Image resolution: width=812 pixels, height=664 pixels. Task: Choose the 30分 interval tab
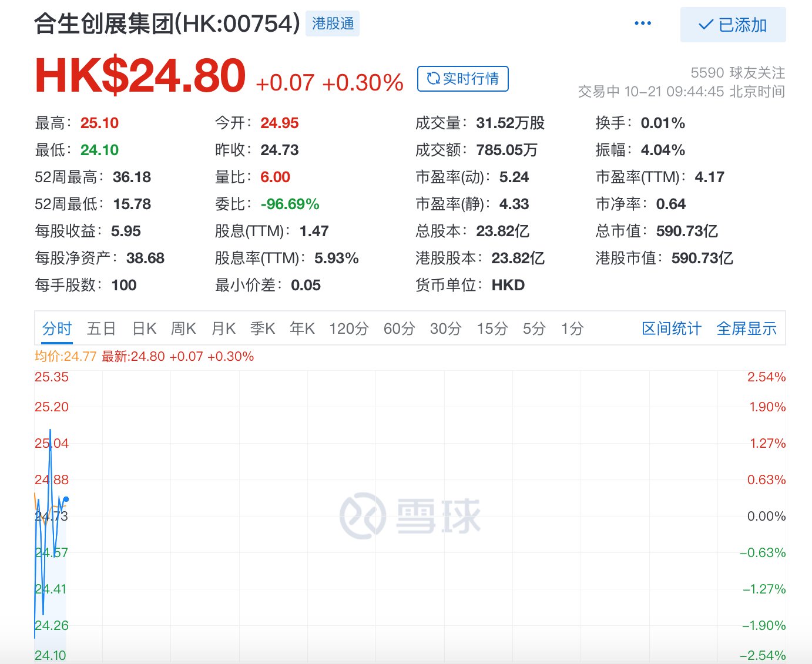(x=446, y=328)
